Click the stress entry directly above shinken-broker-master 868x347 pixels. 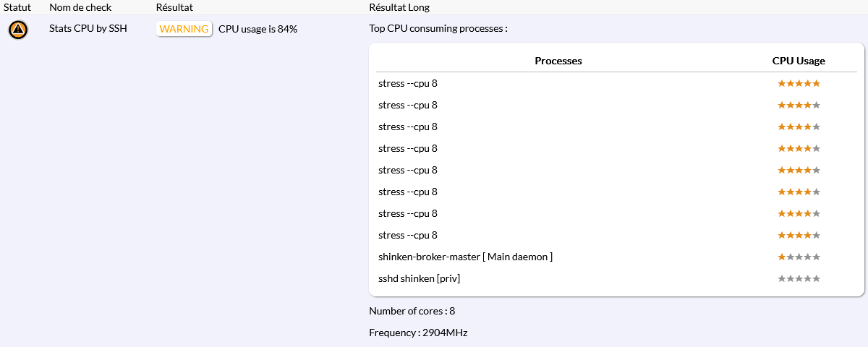click(408, 235)
